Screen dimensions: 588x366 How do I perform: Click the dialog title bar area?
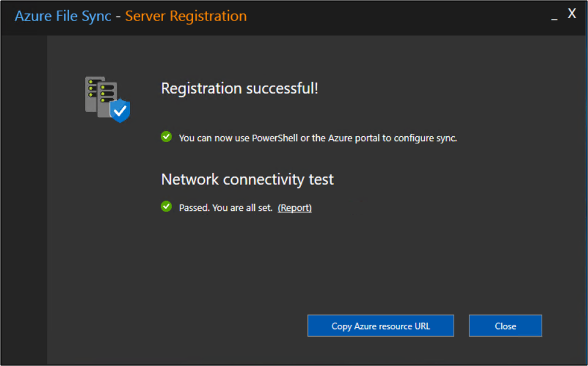point(352,16)
